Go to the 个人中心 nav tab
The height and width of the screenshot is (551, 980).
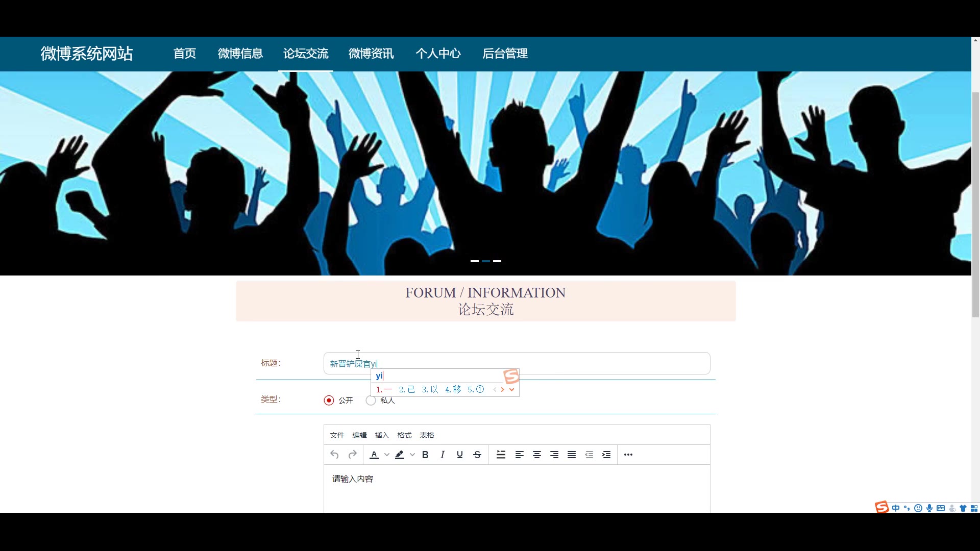click(x=438, y=54)
